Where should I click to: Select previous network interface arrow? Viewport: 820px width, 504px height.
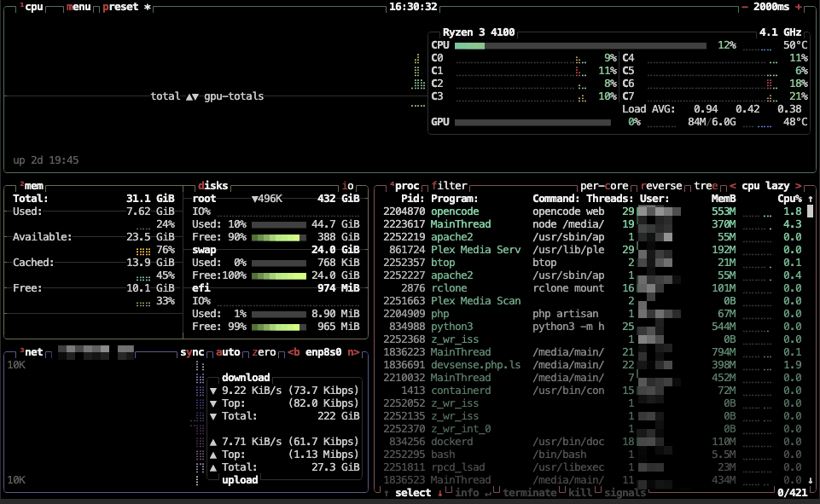(294, 352)
